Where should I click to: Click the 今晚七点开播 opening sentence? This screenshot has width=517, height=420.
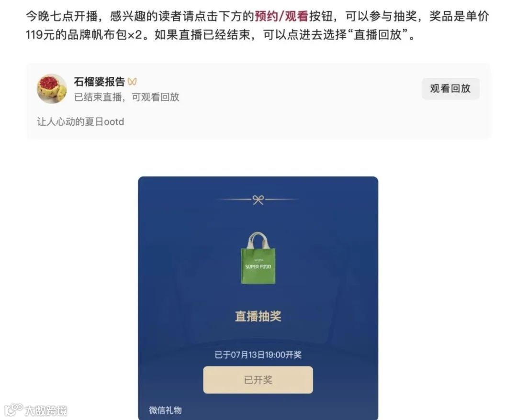point(62,16)
